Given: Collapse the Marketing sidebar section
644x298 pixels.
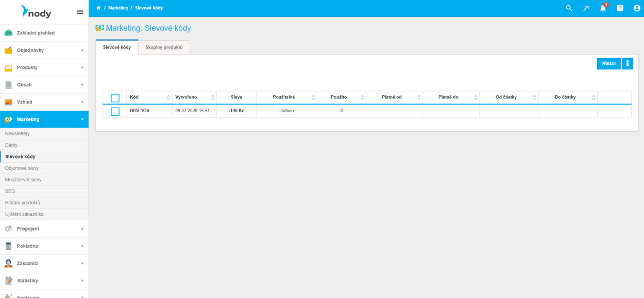Looking at the screenshot, I should [x=44, y=119].
